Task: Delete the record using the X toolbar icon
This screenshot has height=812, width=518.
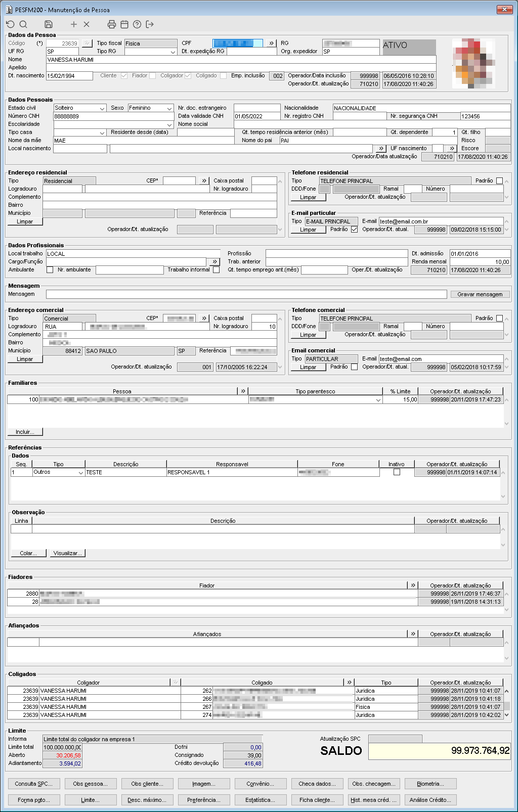Action: pos(87,24)
